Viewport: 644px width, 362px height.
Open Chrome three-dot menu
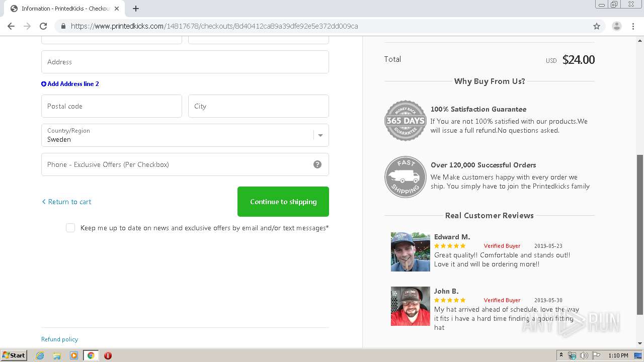[633, 26]
